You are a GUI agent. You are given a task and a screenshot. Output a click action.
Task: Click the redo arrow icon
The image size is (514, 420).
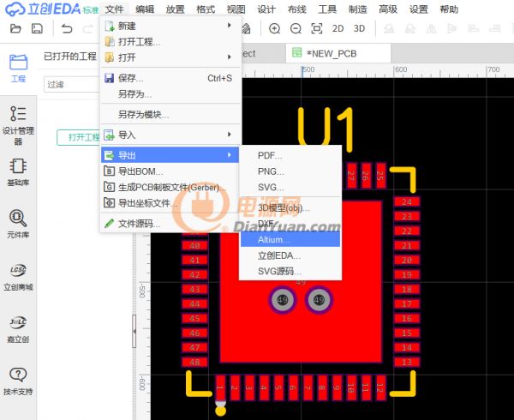pyautogui.click(x=87, y=29)
